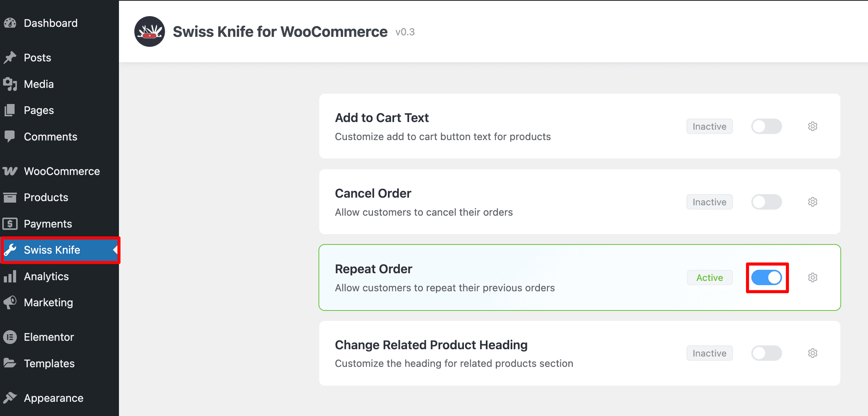Viewport: 868px width, 416px height.
Task: Click the WooCommerce logo icon in sidebar
Action: (10, 171)
